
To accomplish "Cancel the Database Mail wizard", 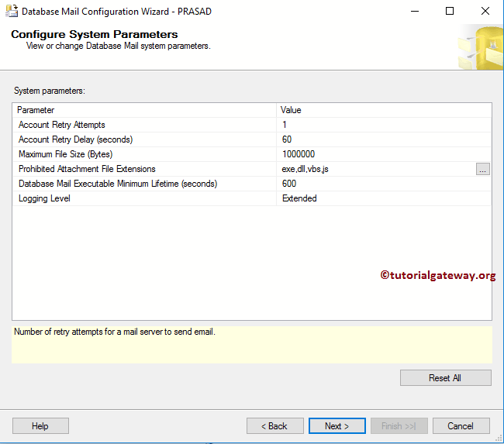I will click(x=461, y=426).
